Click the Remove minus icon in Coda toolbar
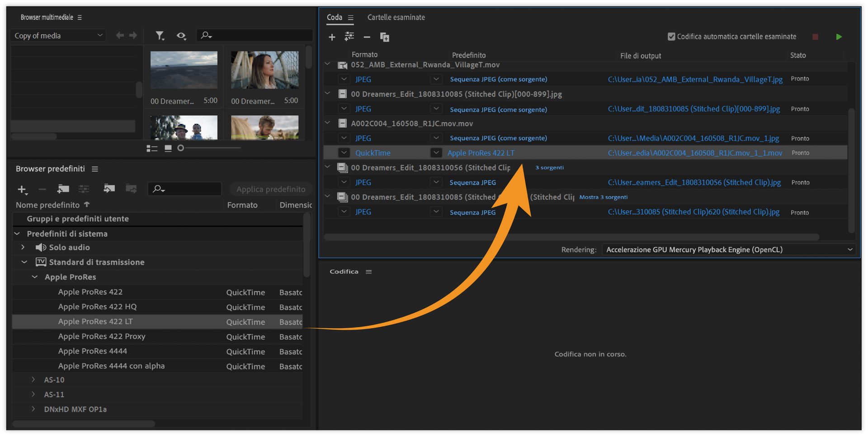This screenshot has height=437, width=868. click(367, 37)
